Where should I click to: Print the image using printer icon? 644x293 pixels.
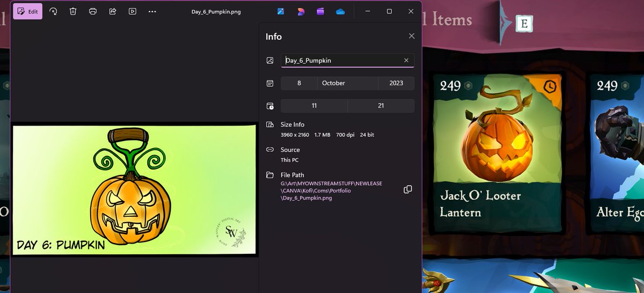tap(93, 11)
